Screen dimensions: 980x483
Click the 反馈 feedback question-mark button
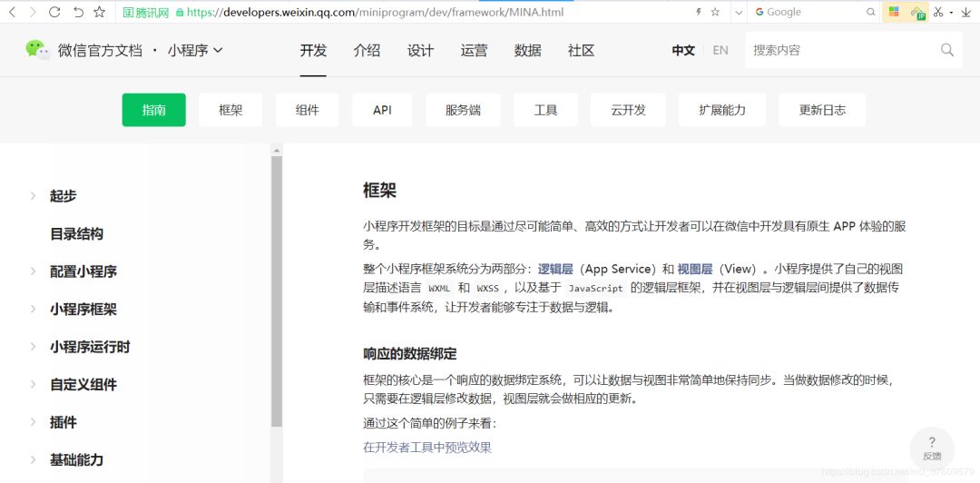[932, 448]
